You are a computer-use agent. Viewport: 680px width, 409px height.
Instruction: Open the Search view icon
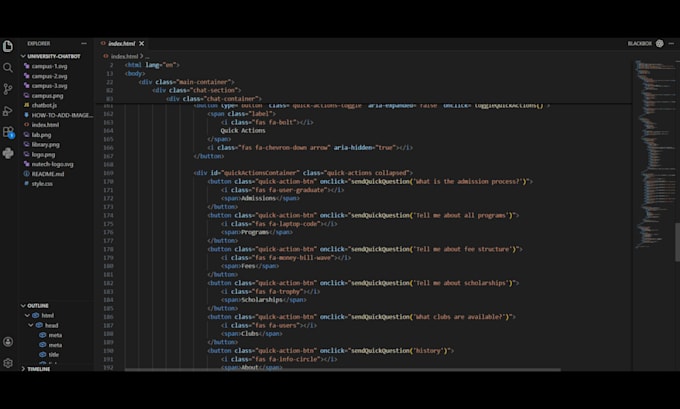[x=8, y=67]
